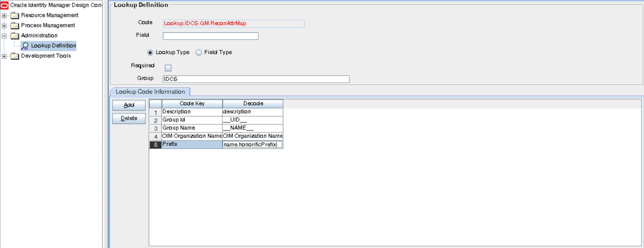This screenshot has width=644, height=248.
Task: Click the Group Id code key cell
Action: [192, 120]
